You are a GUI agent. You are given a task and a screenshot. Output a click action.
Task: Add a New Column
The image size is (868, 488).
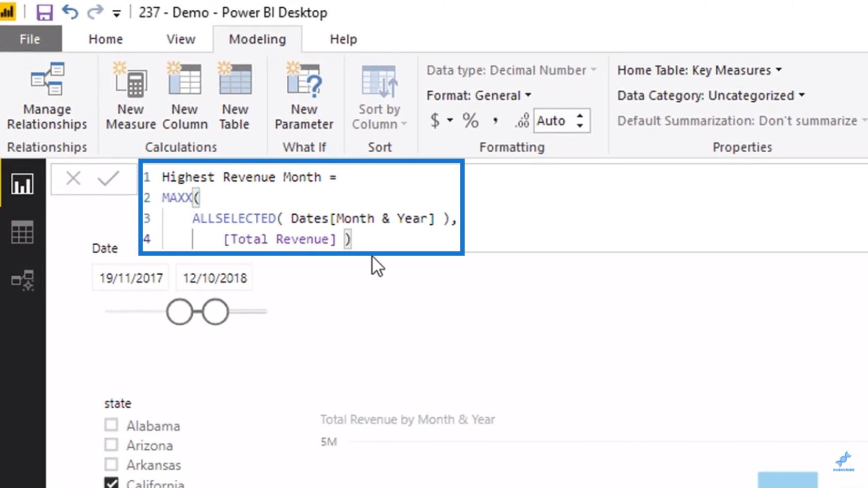point(185,97)
